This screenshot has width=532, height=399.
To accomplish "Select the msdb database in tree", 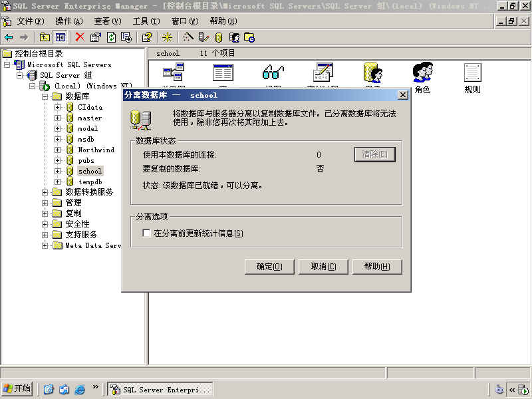I will pos(86,139).
